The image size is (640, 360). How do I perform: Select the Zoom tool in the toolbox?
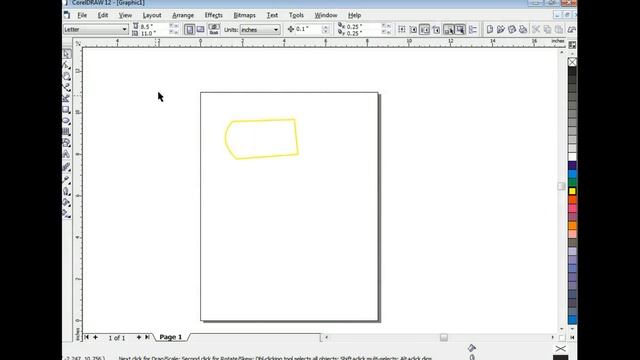pyautogui.click(x=67, y=76)
